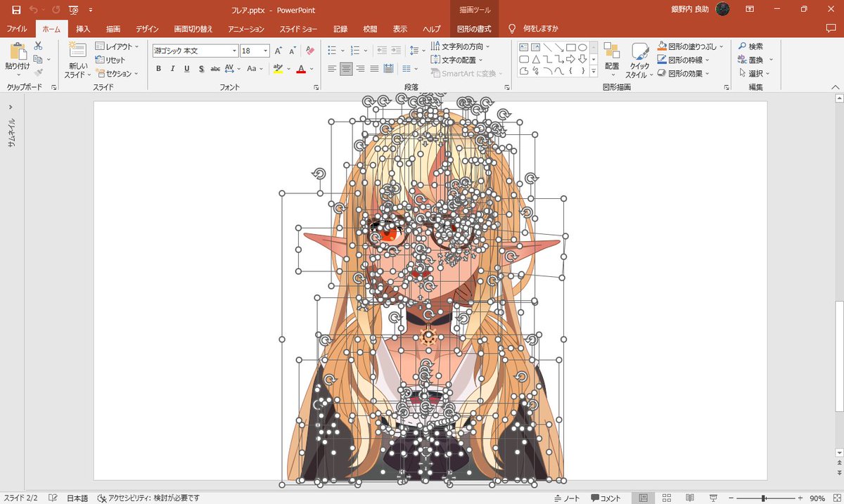Click the Cut scissors icon
844x504 pixels.
(38, 46)
